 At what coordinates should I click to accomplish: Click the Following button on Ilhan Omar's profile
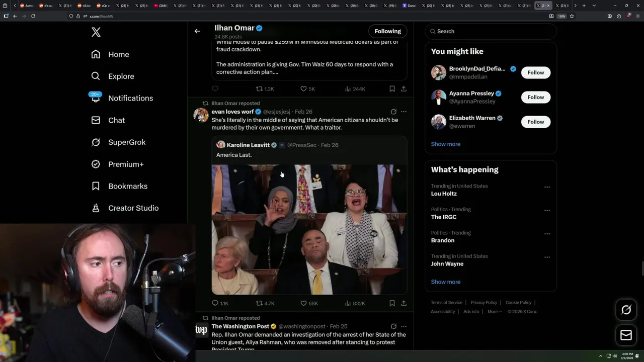click(x=387, y=31)
